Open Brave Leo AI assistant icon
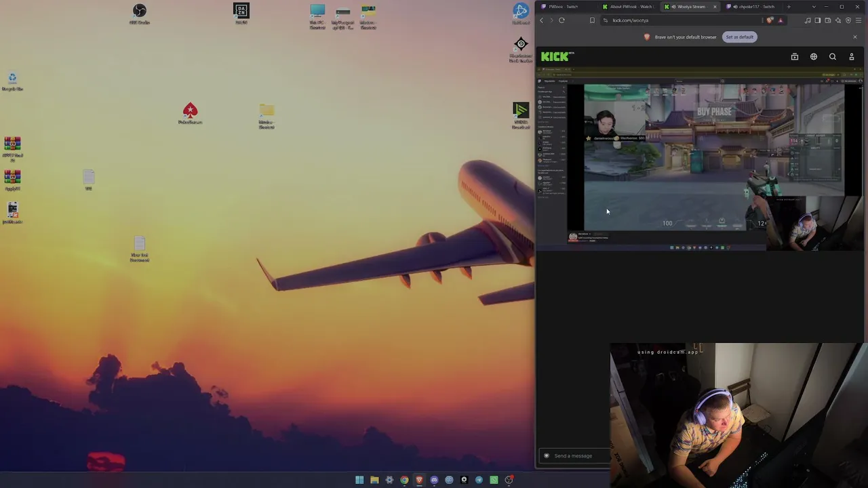 [838, 20]
